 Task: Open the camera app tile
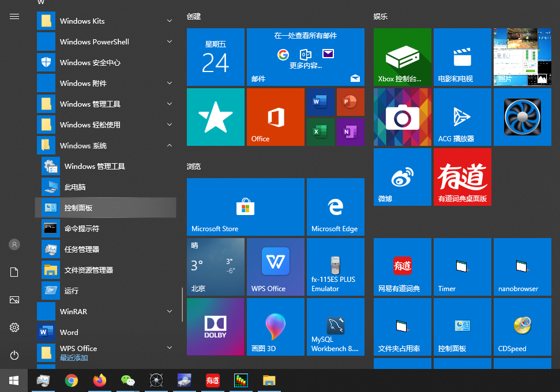[x=403, y=117]
